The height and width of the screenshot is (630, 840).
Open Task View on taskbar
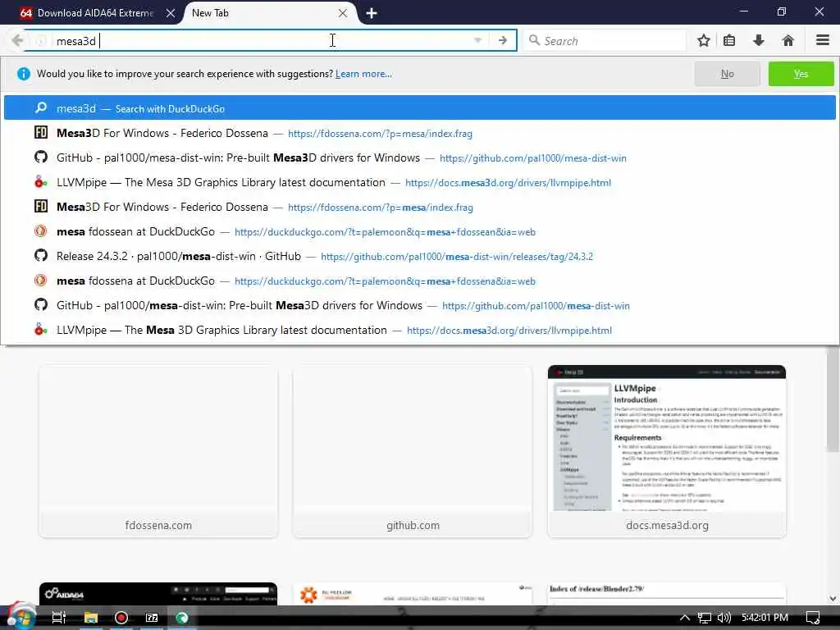pyautogui.click(x=58, y=618)
